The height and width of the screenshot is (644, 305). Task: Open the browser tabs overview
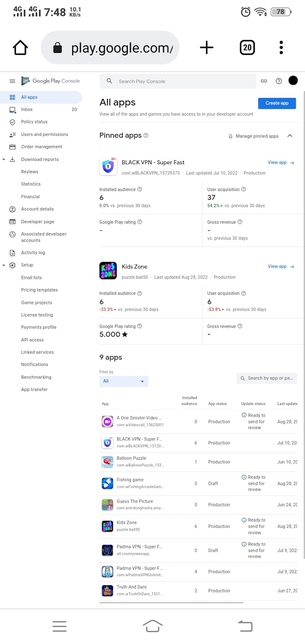point(247,47)
